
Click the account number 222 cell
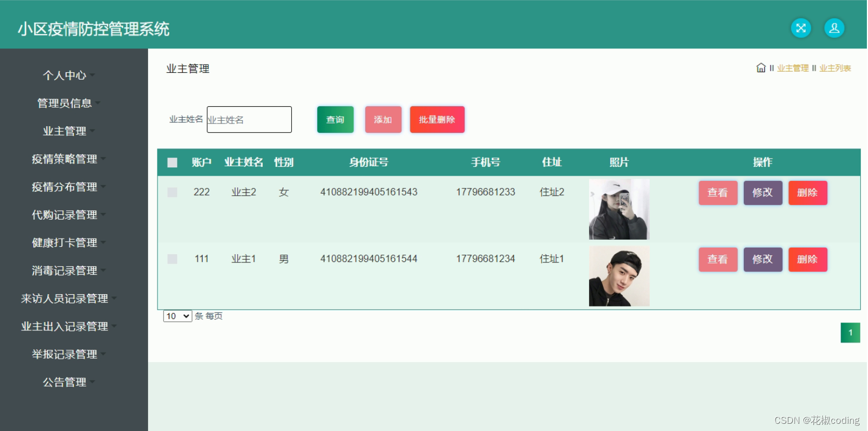click(202, 192)
